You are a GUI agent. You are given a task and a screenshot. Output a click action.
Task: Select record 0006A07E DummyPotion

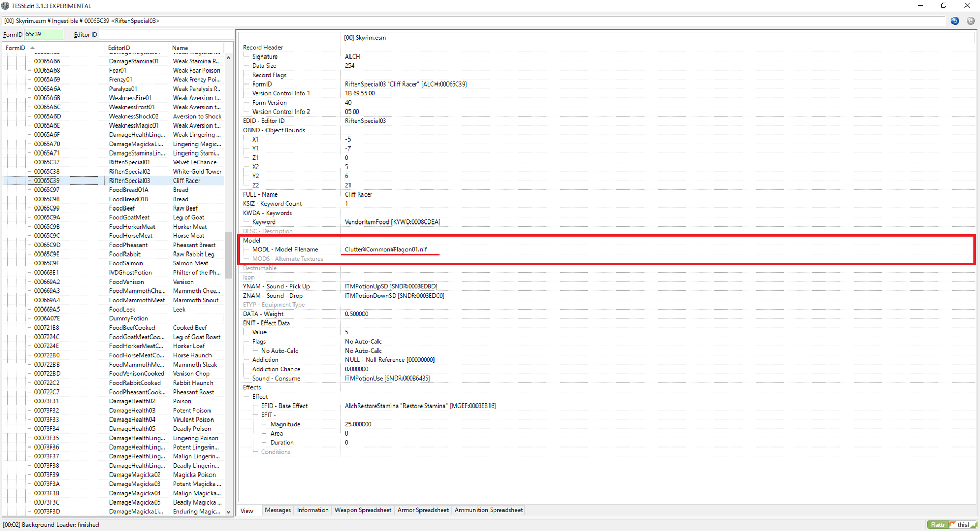(x=114, y=319)
